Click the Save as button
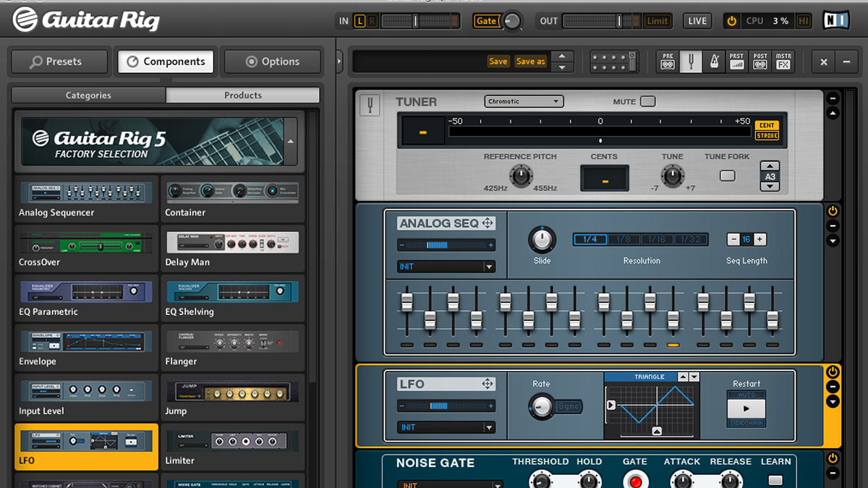 click(x=530, y=61)
